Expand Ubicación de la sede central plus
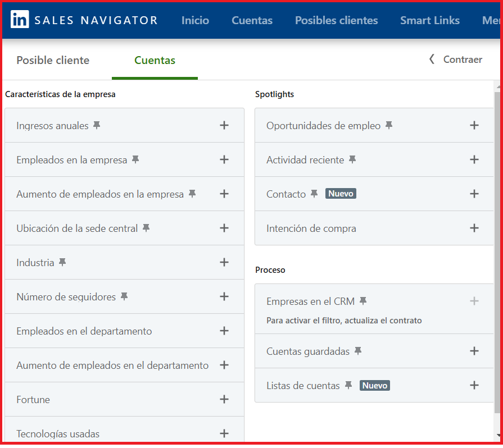 (224, 228)
